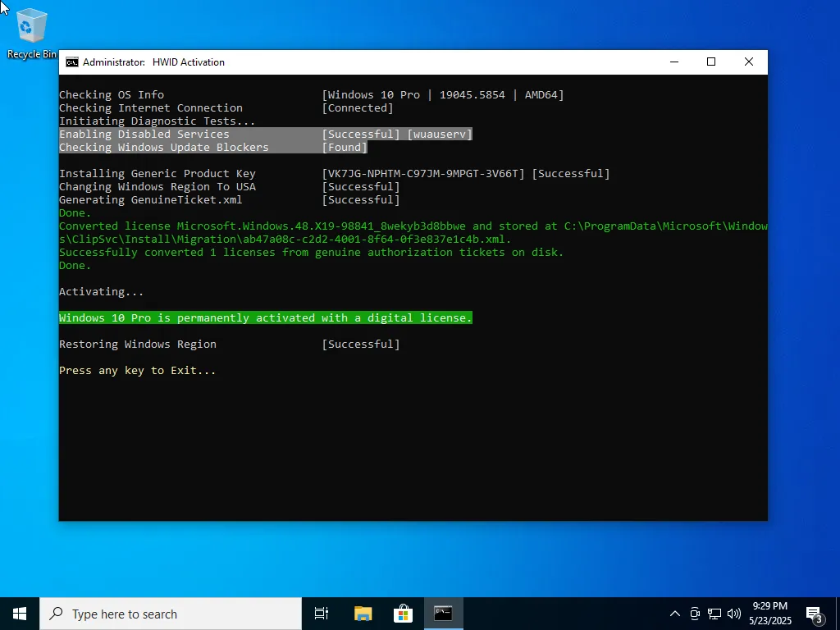Viewport: 840px width, 630px height.
Task: Click the 'Checking OS Info' line
Action: coord(112,95)
